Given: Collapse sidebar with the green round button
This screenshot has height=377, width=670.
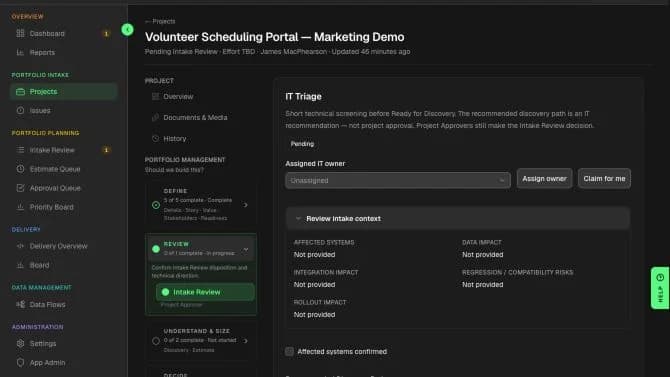Looking at the screenshot, I should (127, 29).
